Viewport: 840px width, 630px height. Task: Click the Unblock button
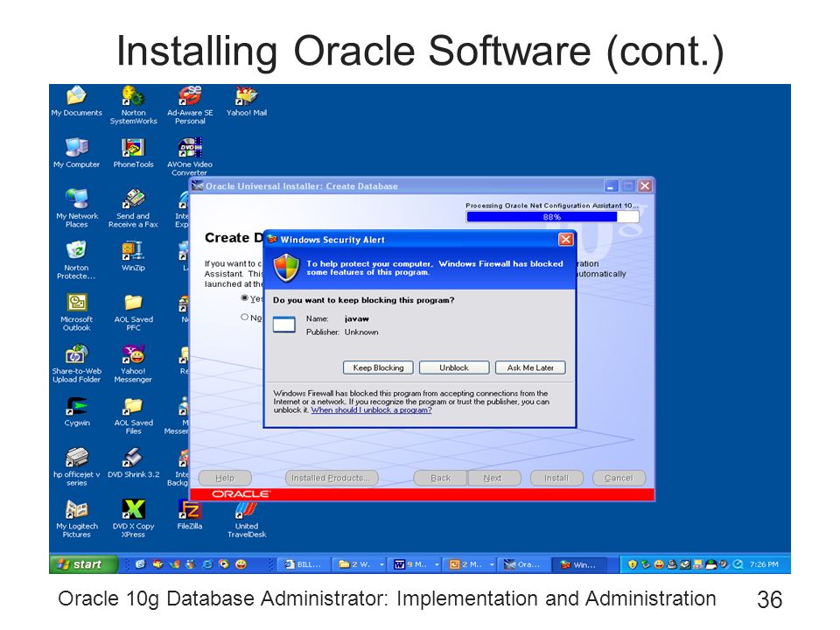click(x=454, y=367)
